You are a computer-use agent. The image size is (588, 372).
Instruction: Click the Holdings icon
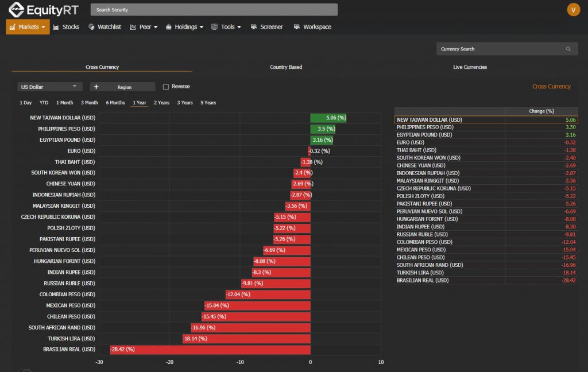click(169, 27)
